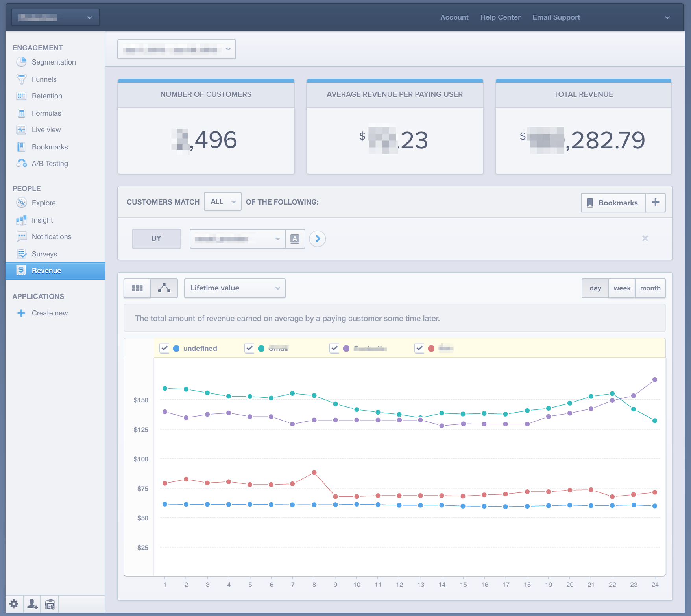Open the Lifetime value dropdown
The height and width of the screenshot is (616, 691).
[x=235, y=288]
